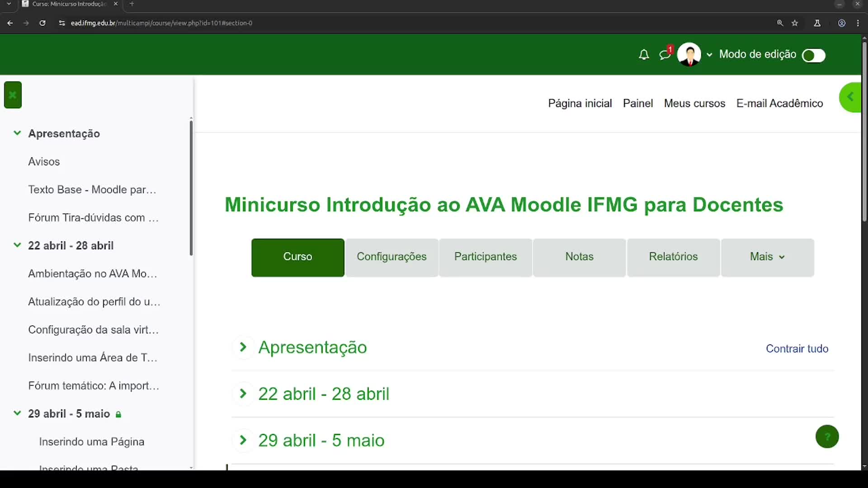Expand the Apresentação section in main content
This screenshot has width=868, height=488.
point(243,347)
